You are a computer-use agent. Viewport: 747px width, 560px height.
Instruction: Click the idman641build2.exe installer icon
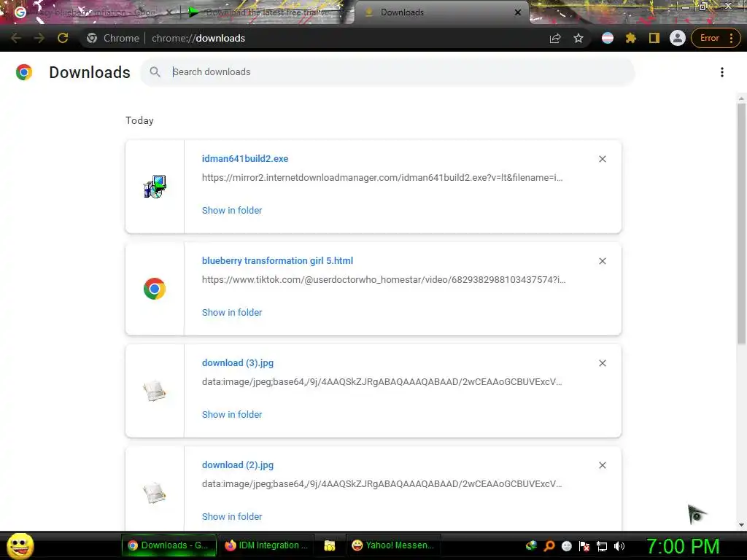coord(155,186)
